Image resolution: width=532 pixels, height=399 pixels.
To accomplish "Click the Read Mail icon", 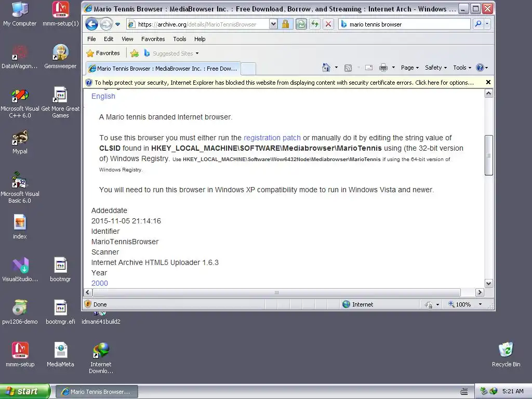I will (x=369, y=68).
